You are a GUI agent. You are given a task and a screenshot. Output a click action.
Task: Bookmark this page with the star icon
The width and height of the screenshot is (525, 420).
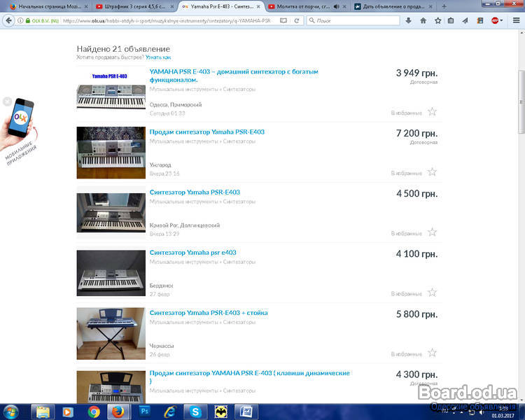437,20
